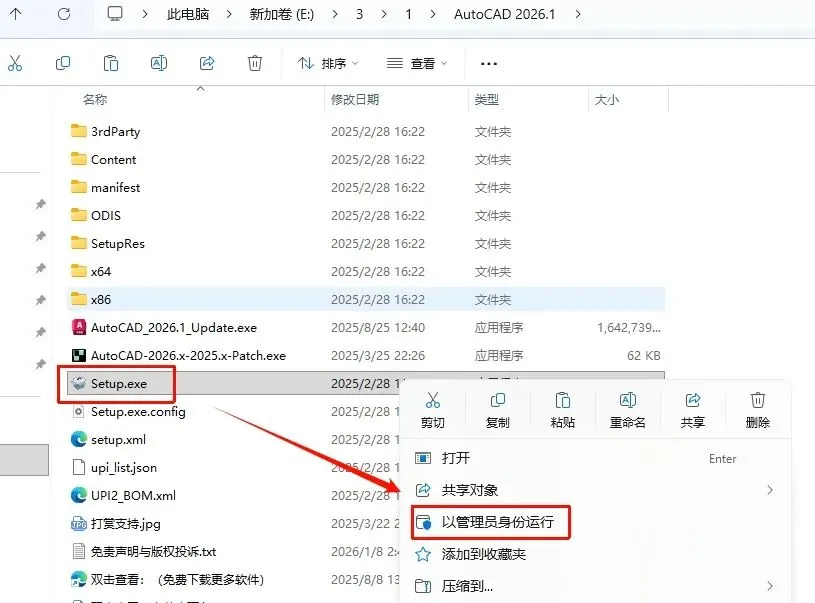Select the setup.xml file
Image resolution: width=815 pixels, height=603 pixels.
tap(108, 440)
